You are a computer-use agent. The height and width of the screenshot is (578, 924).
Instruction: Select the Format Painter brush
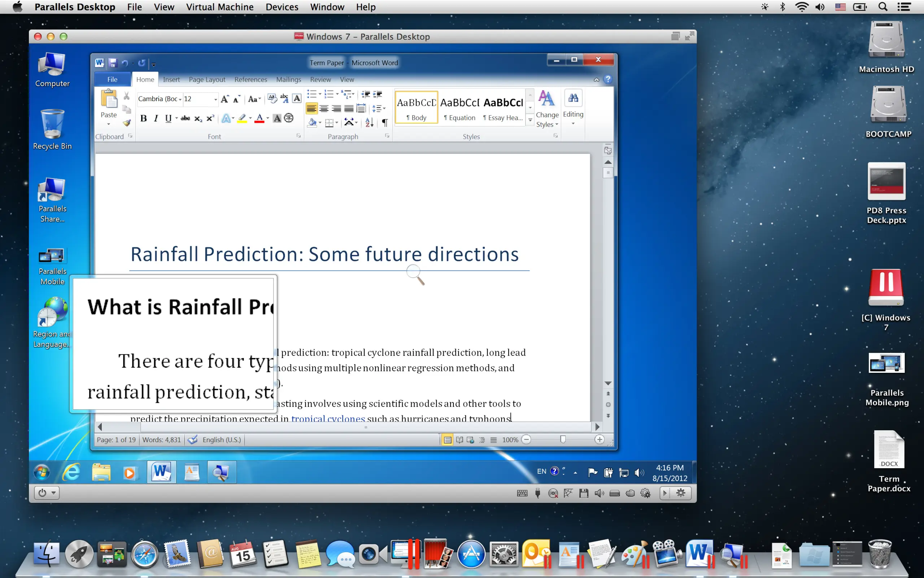126,123
